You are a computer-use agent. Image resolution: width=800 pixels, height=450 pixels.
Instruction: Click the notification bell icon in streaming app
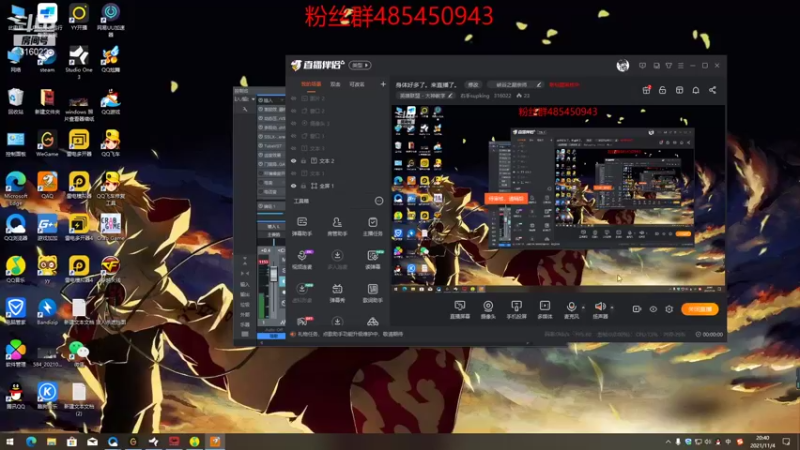(x=695, y=90)
